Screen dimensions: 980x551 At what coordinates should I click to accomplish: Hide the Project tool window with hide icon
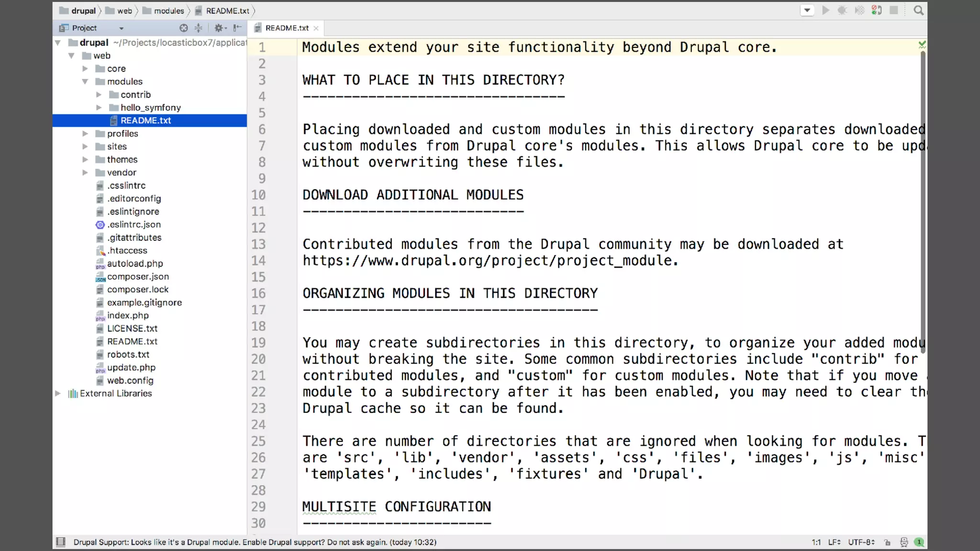(237, 28)
